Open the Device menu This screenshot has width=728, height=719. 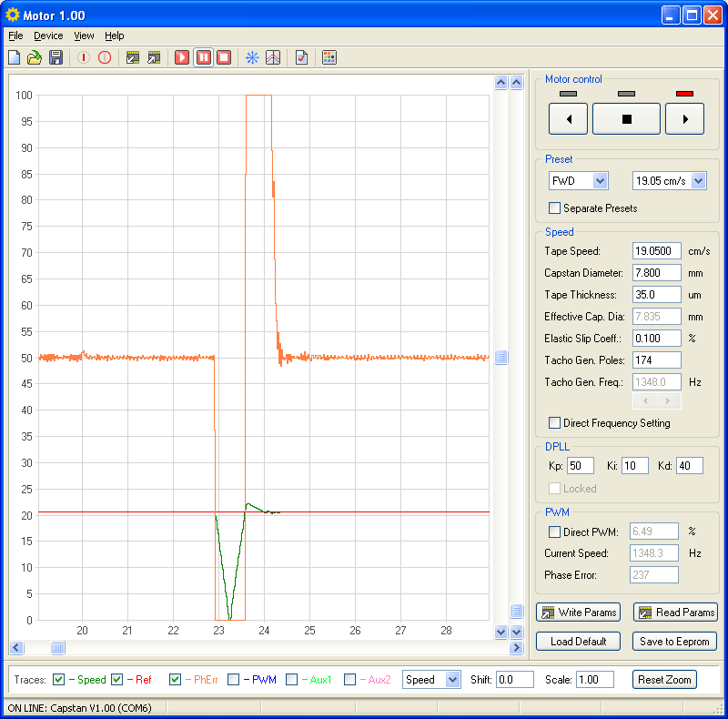coord(48,35)
